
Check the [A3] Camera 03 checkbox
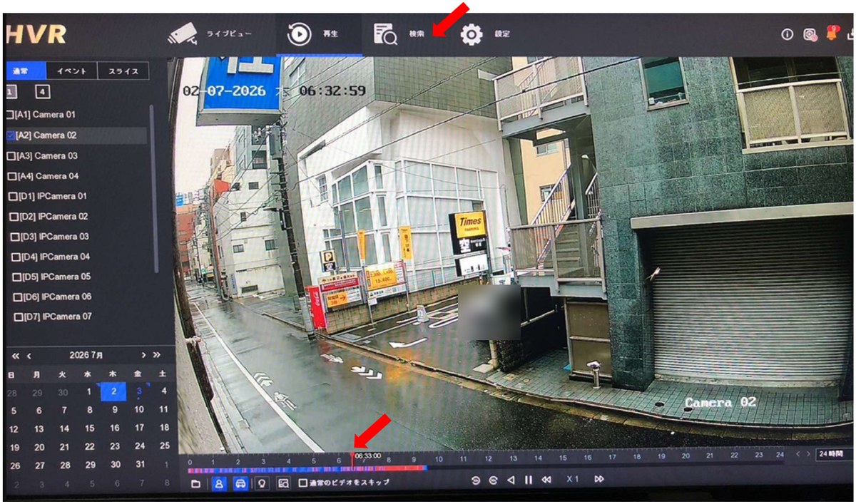11,155
